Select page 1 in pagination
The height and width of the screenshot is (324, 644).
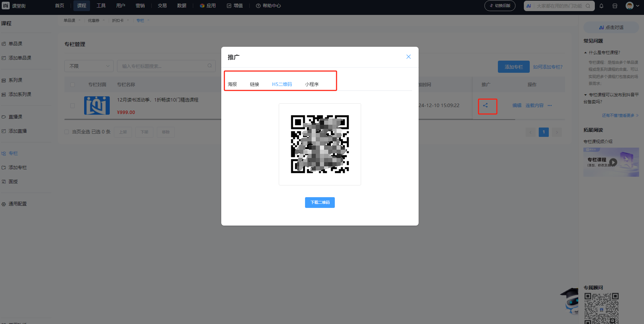(544, 132)
